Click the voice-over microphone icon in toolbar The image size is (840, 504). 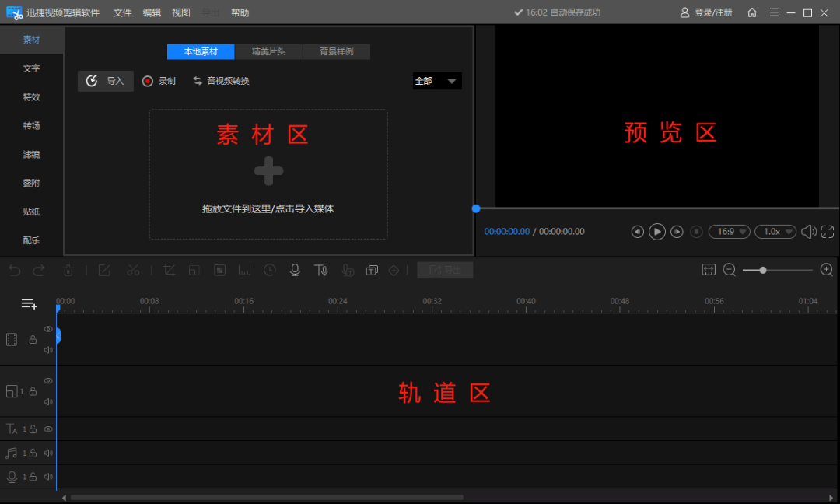295,270
